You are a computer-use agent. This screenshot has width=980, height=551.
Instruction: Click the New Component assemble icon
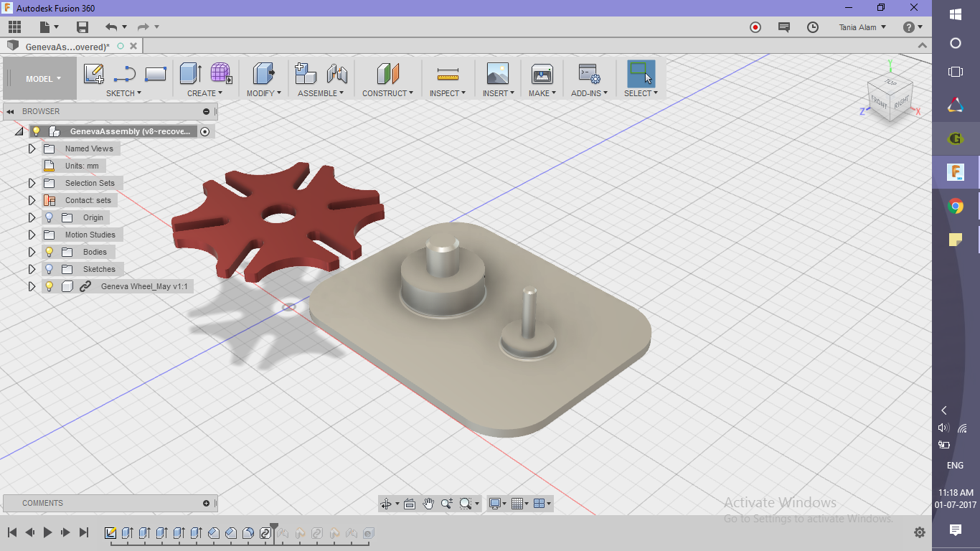click(306, 74)
